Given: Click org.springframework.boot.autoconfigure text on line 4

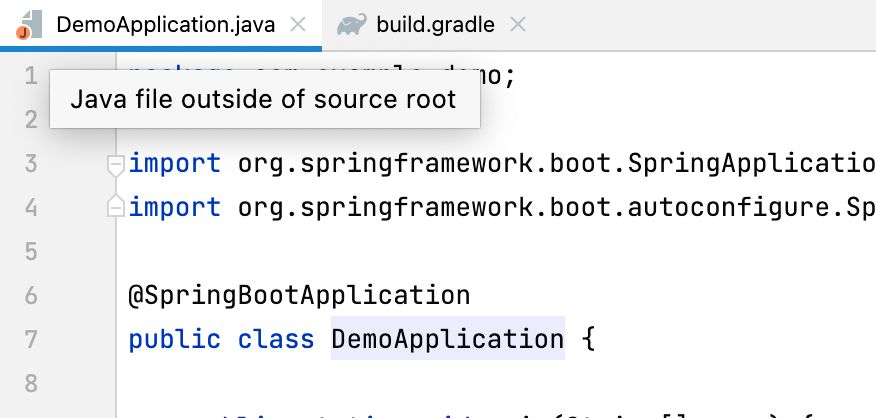Looking at the screenshot, I should coord(534,207).
